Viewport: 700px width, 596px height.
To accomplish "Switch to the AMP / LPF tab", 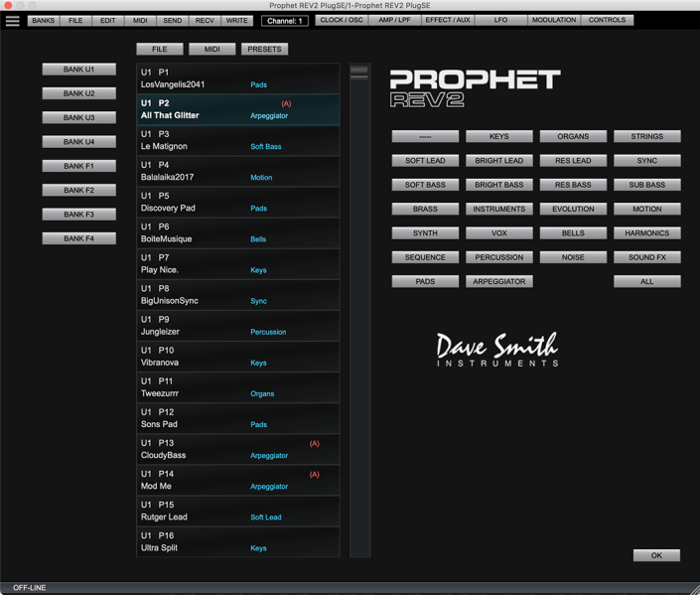I will click(394, 20).
